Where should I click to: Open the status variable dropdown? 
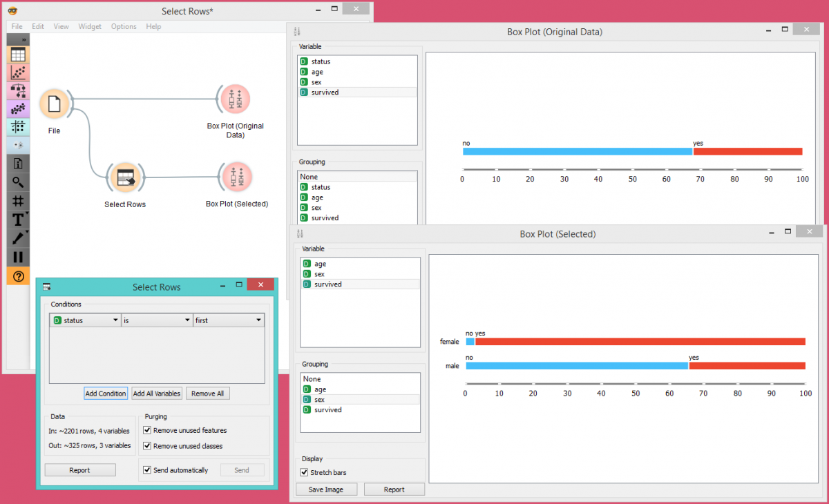pyautogui.click(x=86, y=320)
